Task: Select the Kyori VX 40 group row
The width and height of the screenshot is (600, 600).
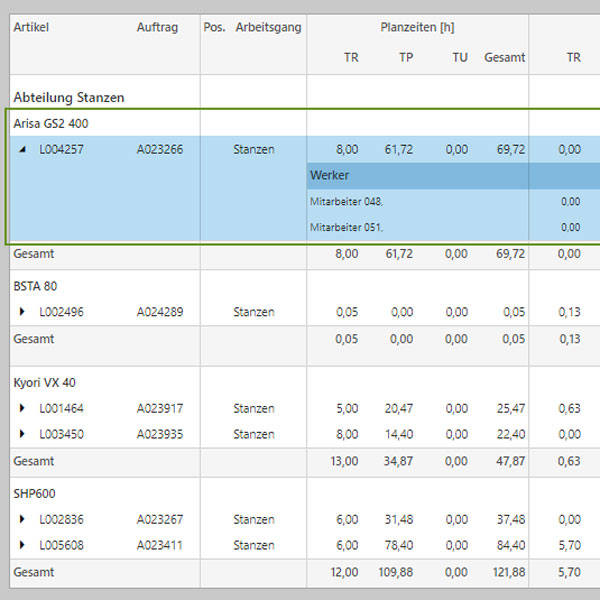Action: pyautogui.click(x=44, y=382)
